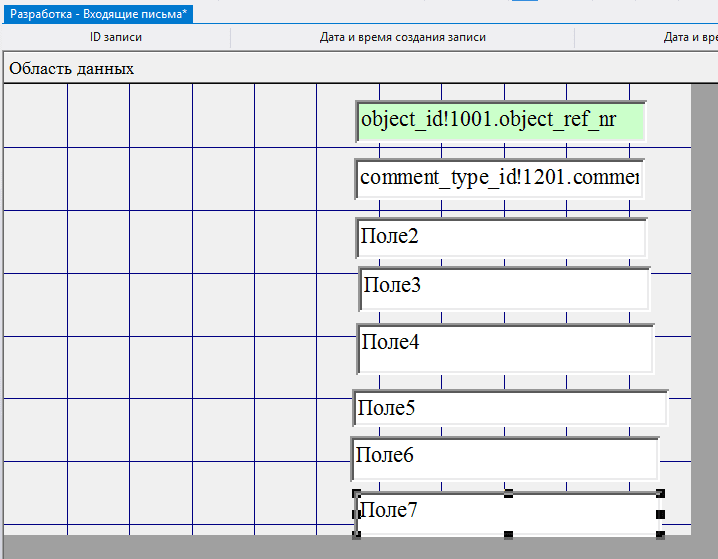The height and width of the screenshot is (559, 718).
Task: Select the object_id!1001.object_ref_nr green field
Action: (500, 120)
